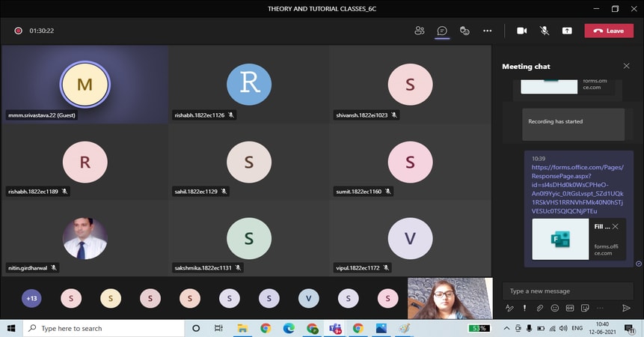Open the GIF picker
The image size is (644, 337).
[569, 308]
